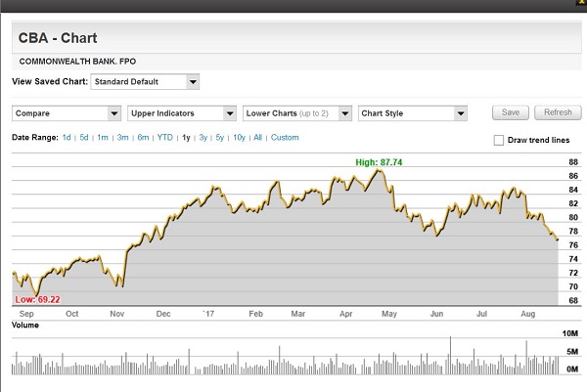Screen dimensions: 587x392
Task: Enable the Draw trend lines checkbox
Action: (x=499, y=141)
